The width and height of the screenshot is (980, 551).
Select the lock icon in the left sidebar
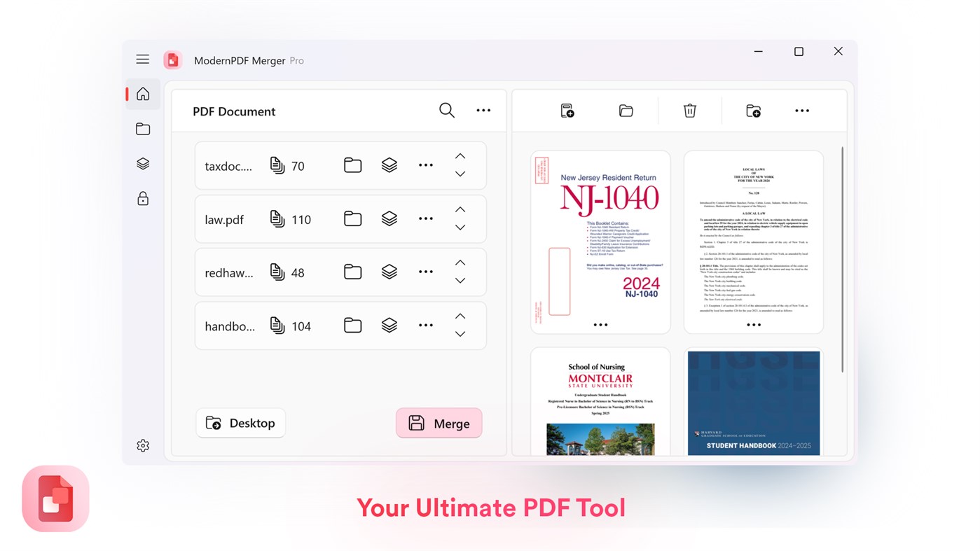tap(142, 198)
